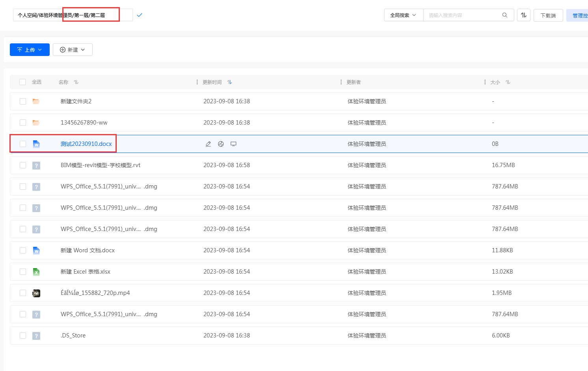588x371 pixels.
Task: Open the 测试20230910.docx file link
Action: tap(86, 144)
